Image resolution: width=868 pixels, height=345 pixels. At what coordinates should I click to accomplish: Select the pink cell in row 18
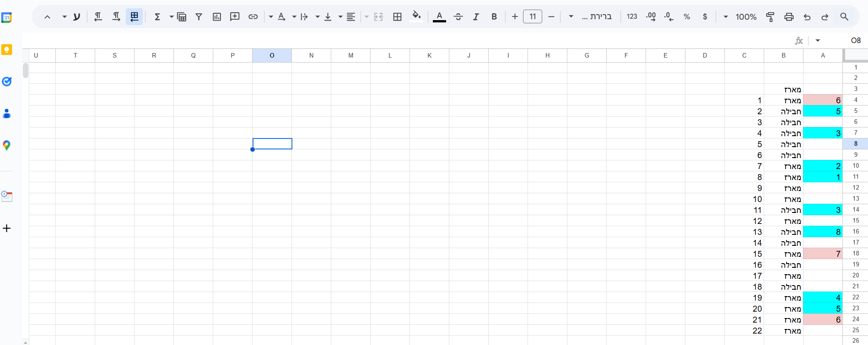(823, 254)
